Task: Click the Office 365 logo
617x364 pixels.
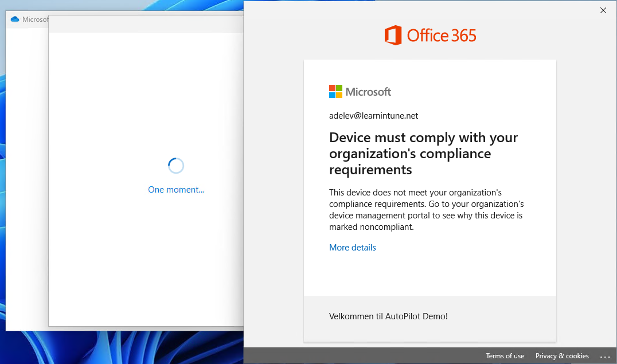Action: (430, 36)
